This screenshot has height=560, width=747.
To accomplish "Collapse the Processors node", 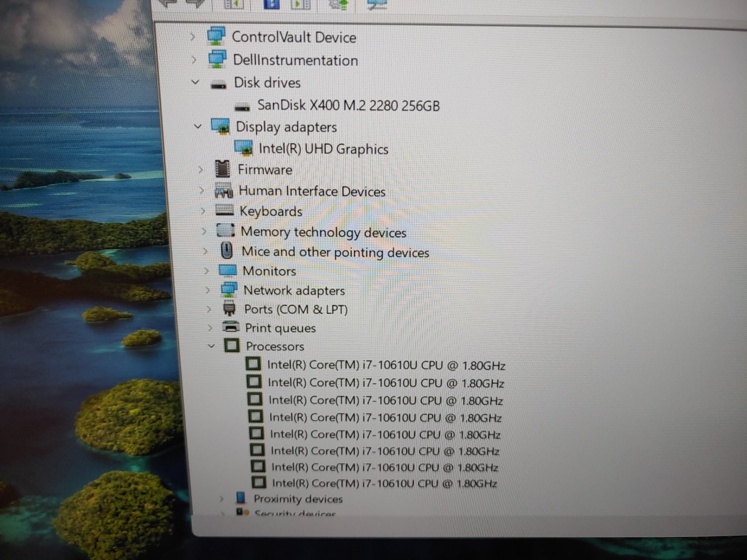I will tap(211, 345).
